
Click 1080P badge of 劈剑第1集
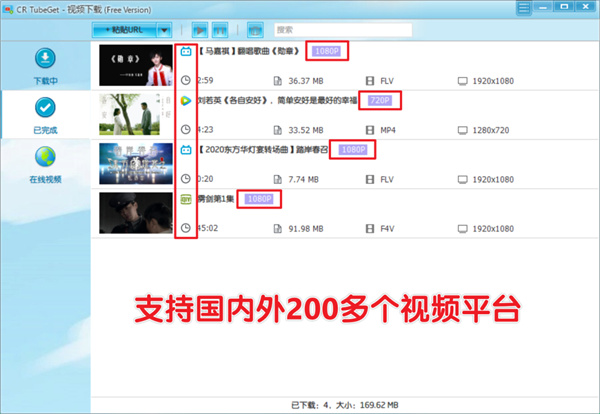pos(259,199)
